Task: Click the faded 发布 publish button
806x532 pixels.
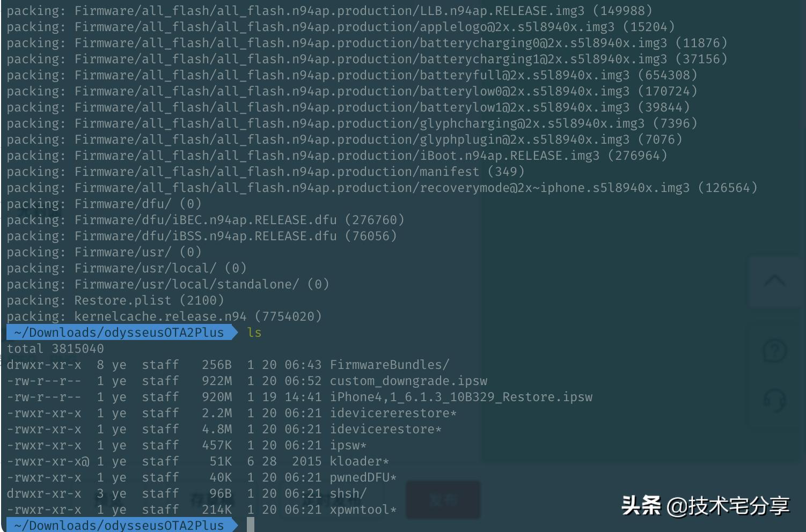Action: pyautogui.click(x=442, y=500)
